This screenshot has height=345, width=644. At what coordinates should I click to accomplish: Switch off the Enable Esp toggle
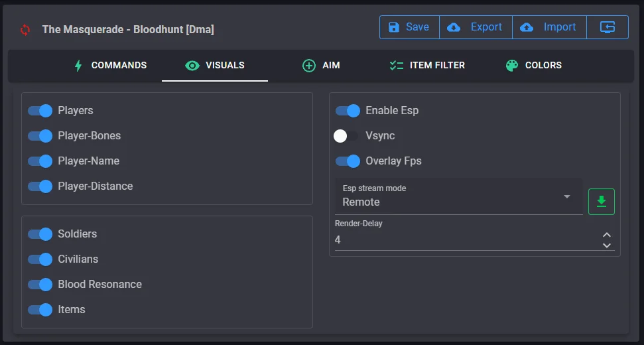[x=348, y=111]
